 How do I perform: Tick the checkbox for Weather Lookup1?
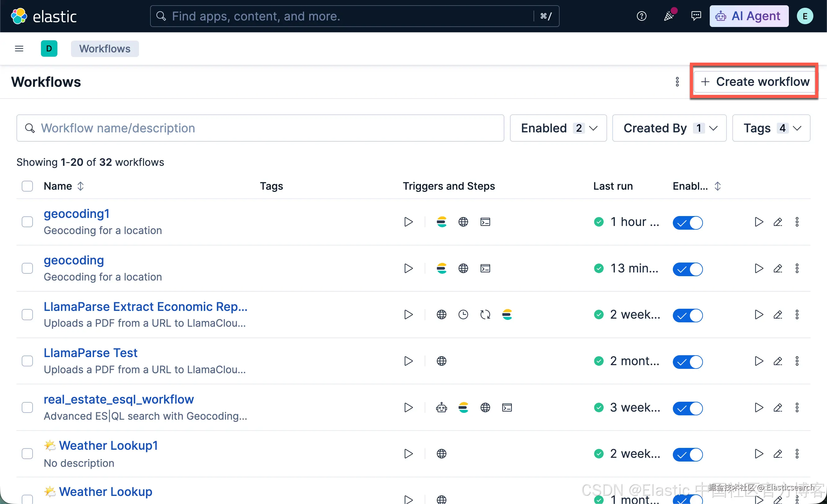click(x=27, y=454)
